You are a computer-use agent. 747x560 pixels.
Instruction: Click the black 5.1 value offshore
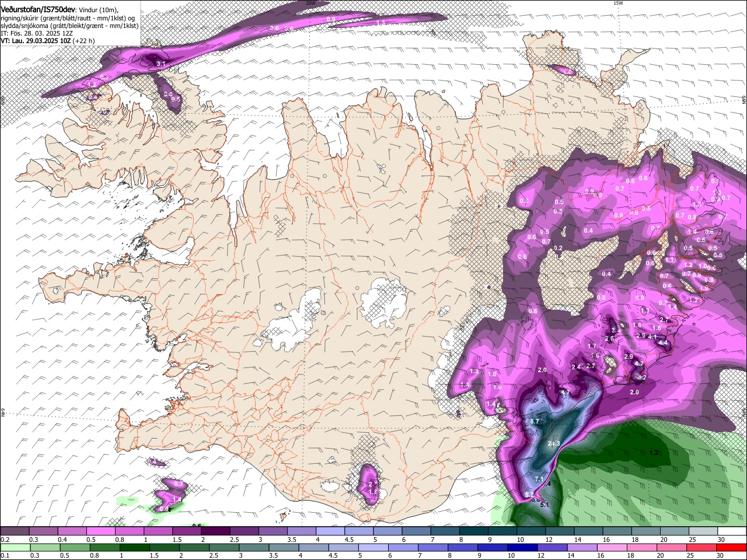[545, 504]
